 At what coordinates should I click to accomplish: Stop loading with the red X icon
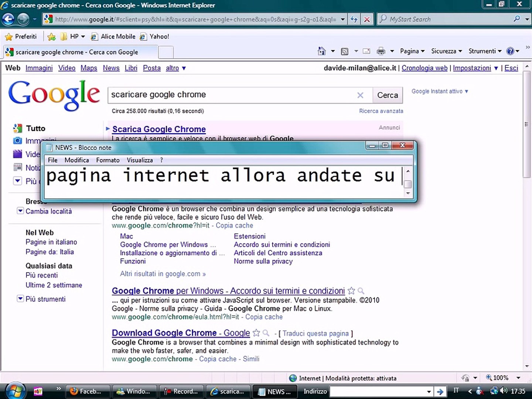coord(367,19)
